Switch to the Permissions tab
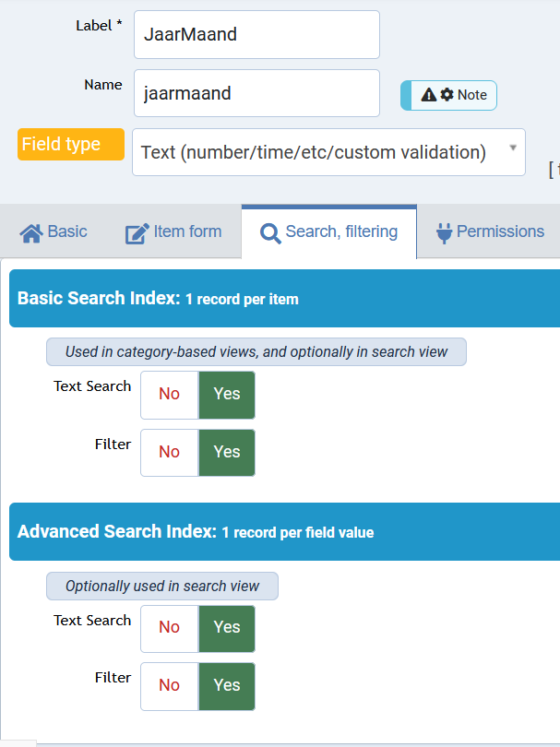This screenshot has width=560, height=747. [x=490, y=232]
